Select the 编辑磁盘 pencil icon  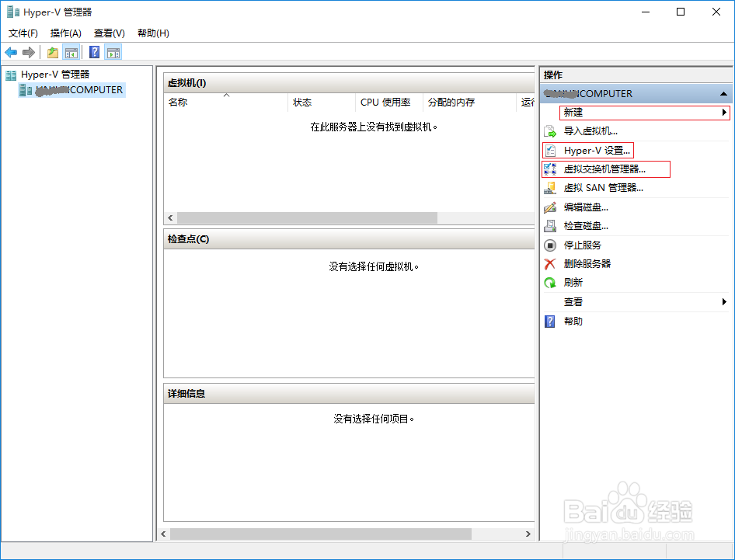(x=550, y=207)
